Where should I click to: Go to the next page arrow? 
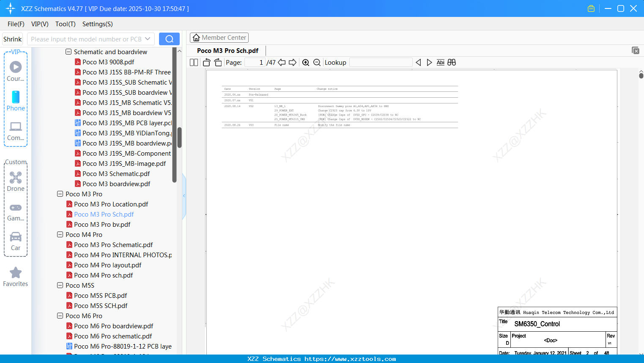(x=293, y=63)
